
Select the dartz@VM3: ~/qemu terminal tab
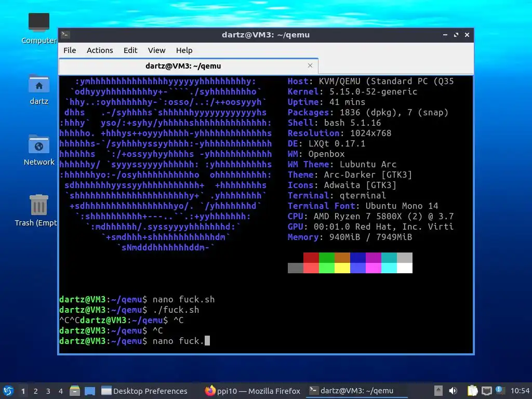[x=188, y=66]
